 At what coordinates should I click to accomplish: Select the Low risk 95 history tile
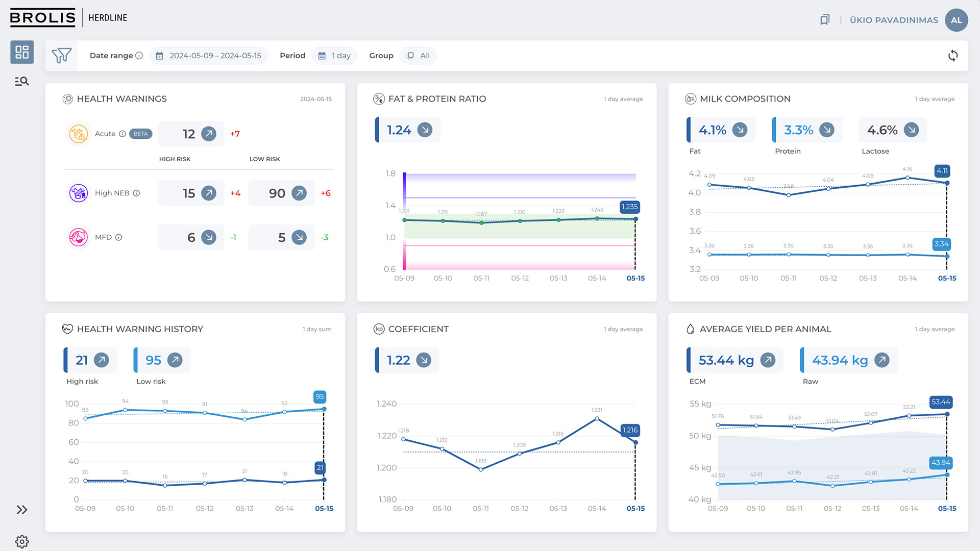[x=162, y=360]
